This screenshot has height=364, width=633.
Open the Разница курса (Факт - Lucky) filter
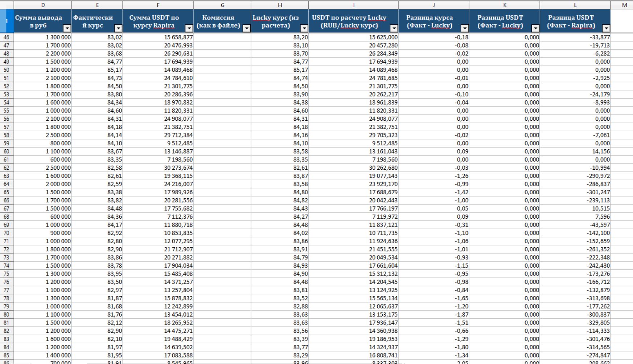click(465, 28)
